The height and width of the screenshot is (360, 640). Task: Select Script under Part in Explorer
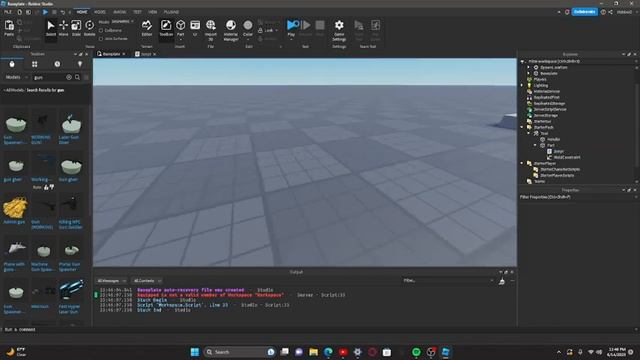[x=558, y=151]
